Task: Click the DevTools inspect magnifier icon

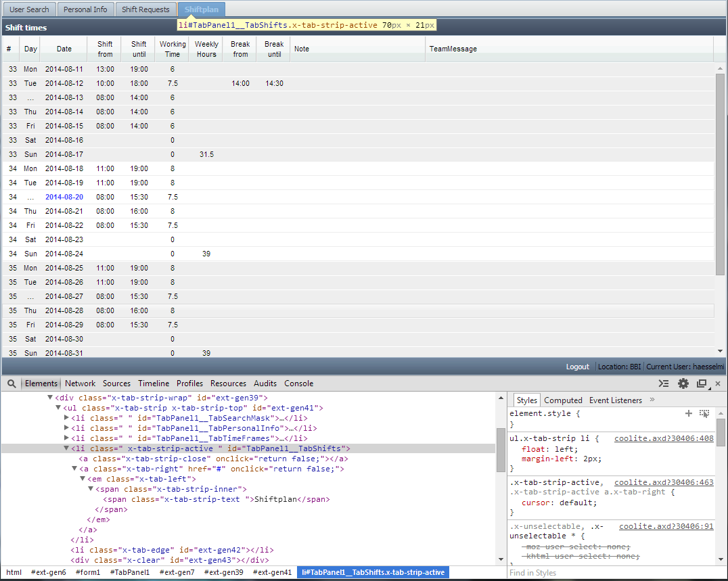Action: pyautogui.click(x=12, y=384)
